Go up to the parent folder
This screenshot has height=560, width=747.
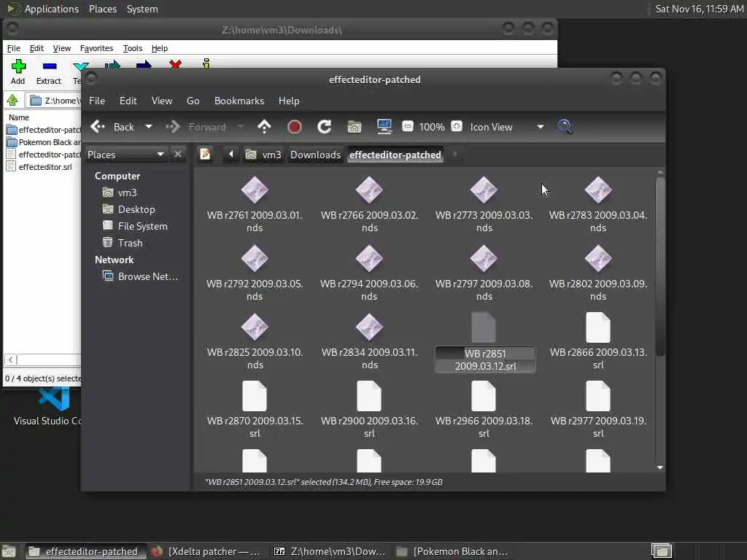point(264,127)
